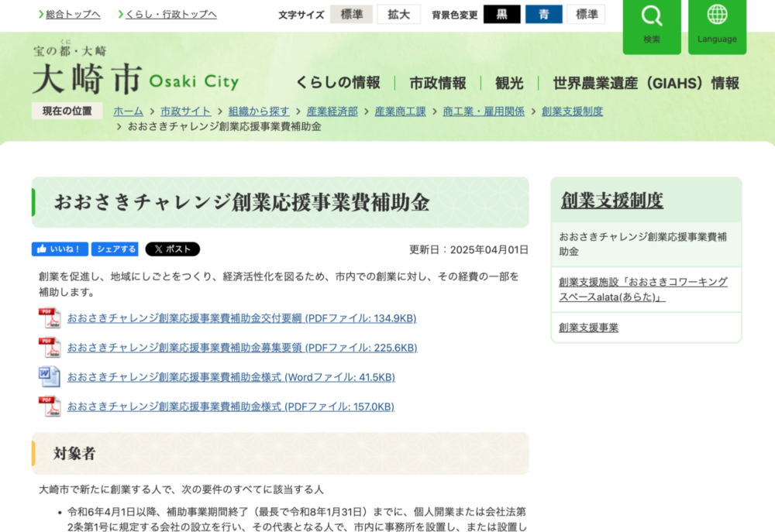Go to 組織から探す in the breadcrumb
This screenshot has height=532, width=775.
259,112
